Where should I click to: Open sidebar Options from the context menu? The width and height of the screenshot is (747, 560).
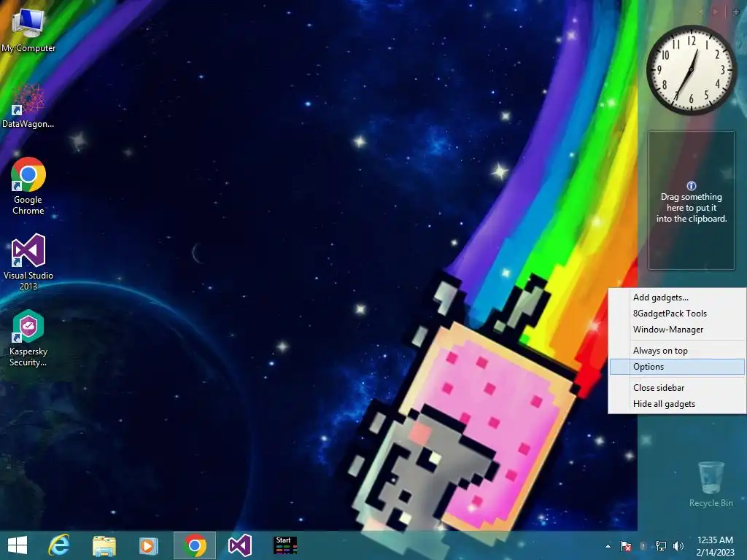tap(677, 367)
